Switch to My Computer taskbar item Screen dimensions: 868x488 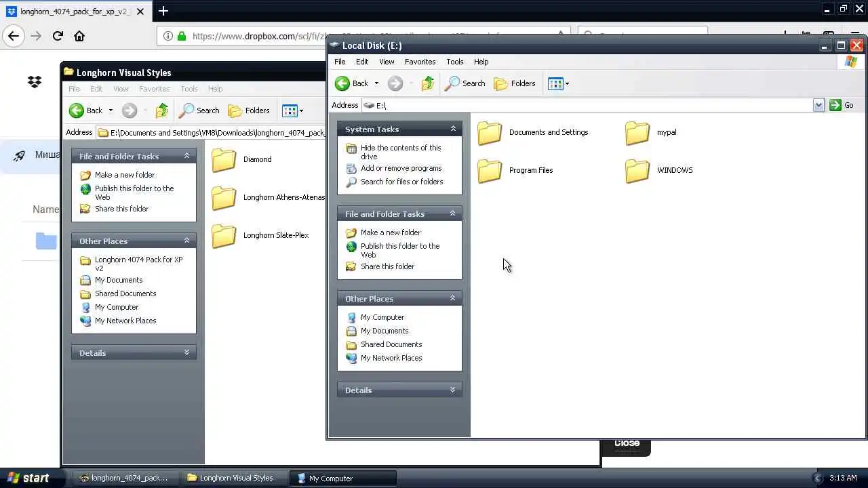tap(342, 478)
